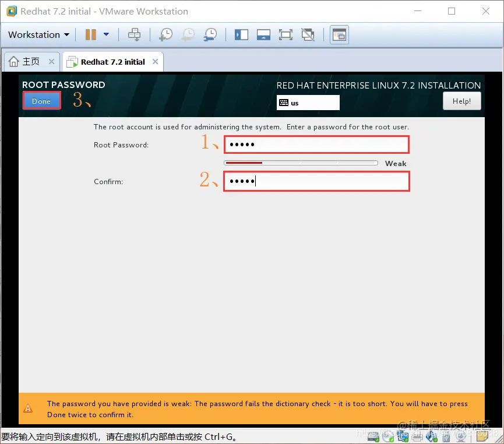This screenshot has width=504, height=444.
Task: Close the VMware Workstation window
Action: [486, 11]
